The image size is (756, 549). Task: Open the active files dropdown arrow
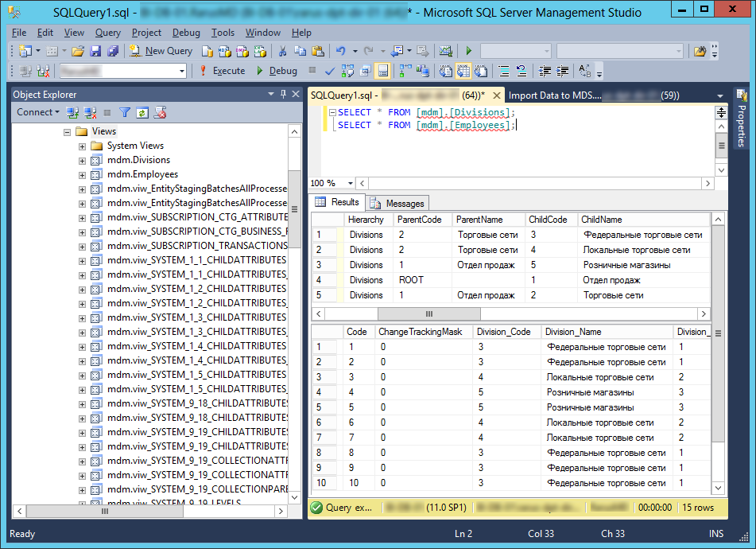point(720,95)
